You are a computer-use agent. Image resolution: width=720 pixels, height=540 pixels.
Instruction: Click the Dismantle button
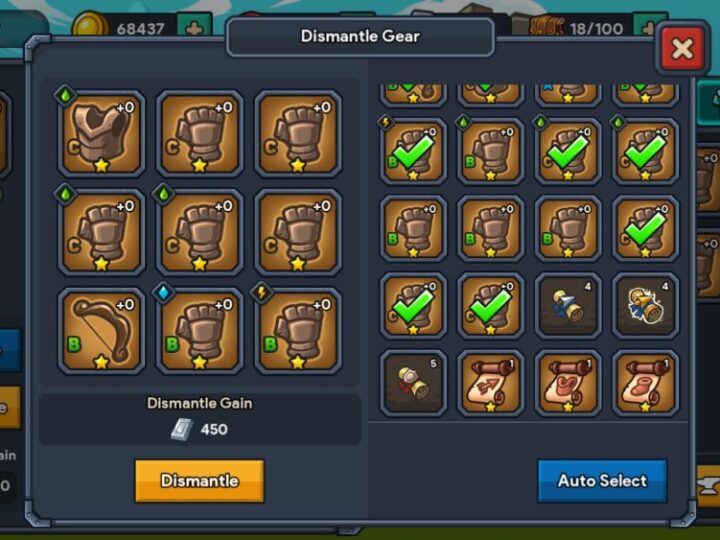point(199,481)
